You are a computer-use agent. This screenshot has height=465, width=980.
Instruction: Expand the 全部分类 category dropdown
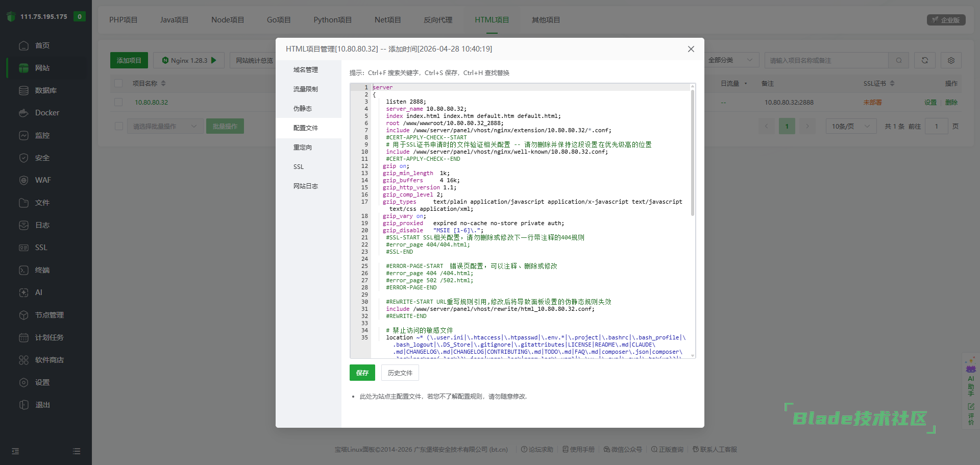730,60
